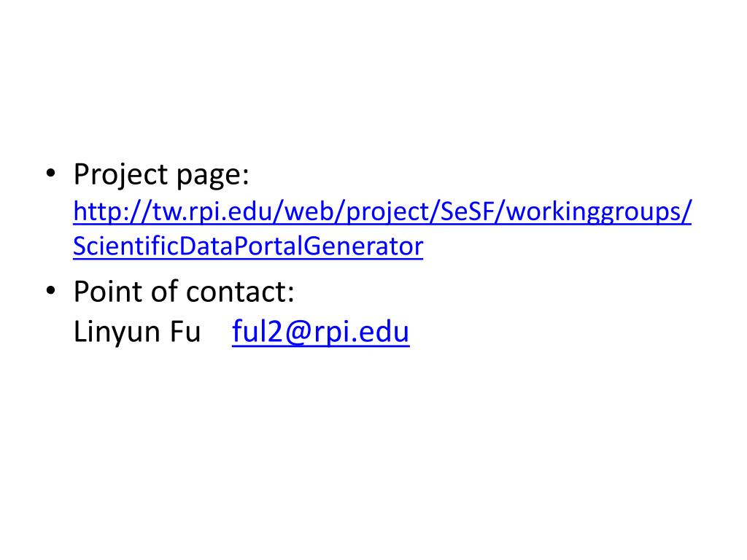Image resolution: width=747 pixels, height=560 pixels.
Task: Click the 'SeSF' segment in the URL
Action: pyautogui.click(x=467, y=211)
